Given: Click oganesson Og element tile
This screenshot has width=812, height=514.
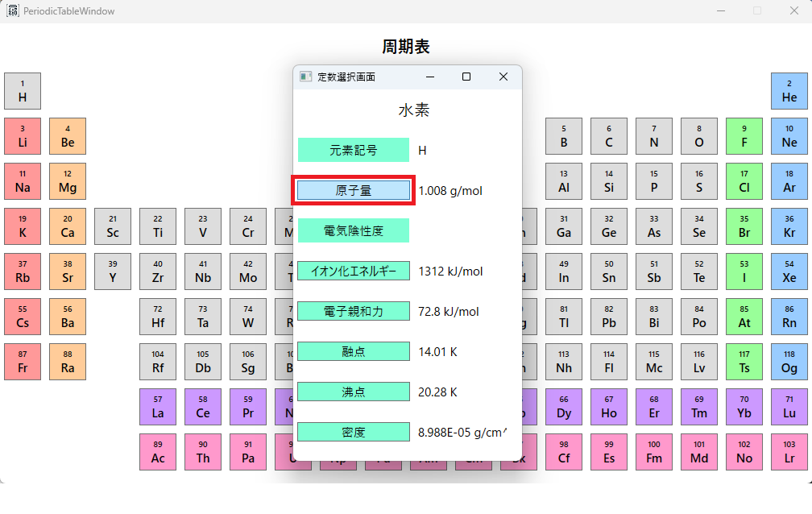Looking at the screenshot, I should [x=789, y=362].
